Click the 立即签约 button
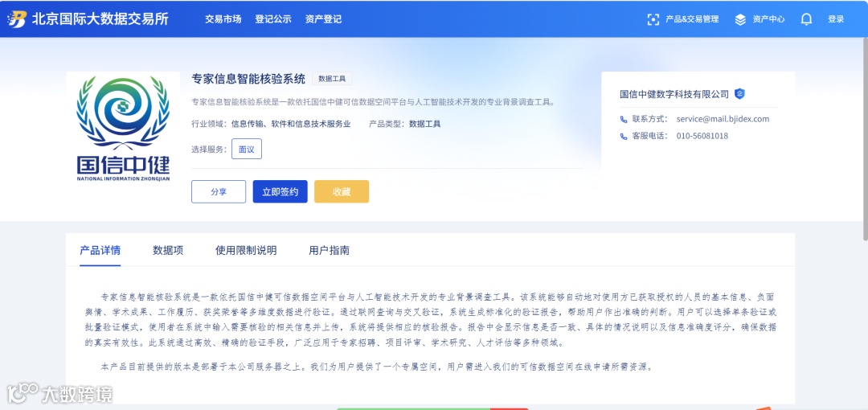This screenshot has width=868, height=410. pos(280,191)
